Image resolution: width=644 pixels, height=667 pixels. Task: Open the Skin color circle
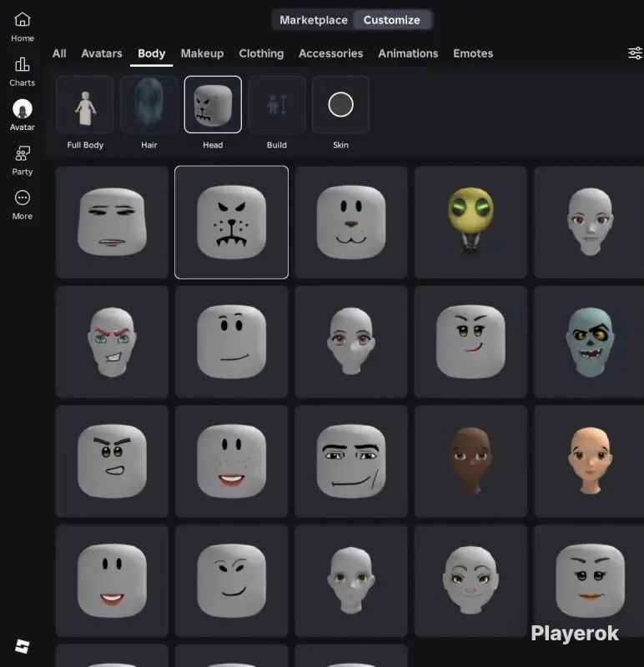click(340, 105)
